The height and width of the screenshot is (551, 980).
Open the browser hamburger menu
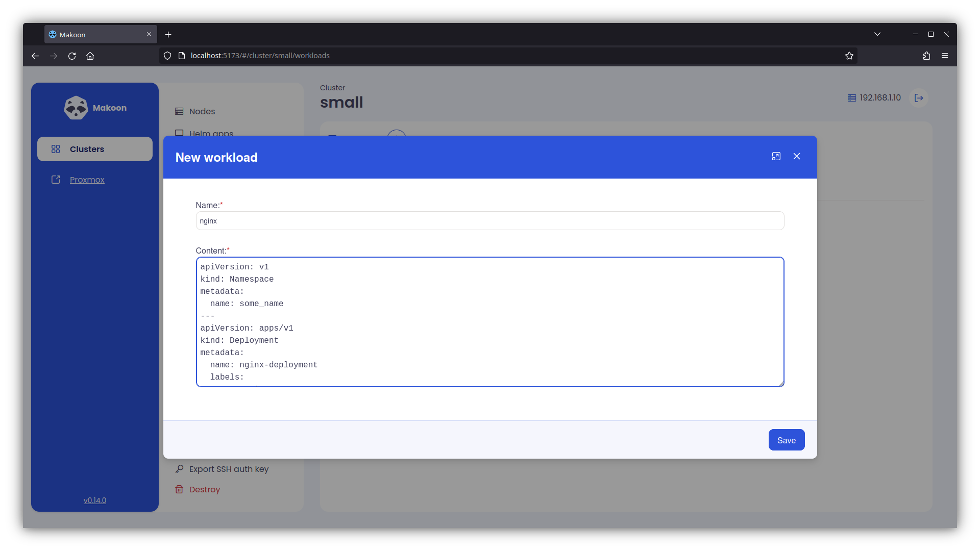[945, 56]
